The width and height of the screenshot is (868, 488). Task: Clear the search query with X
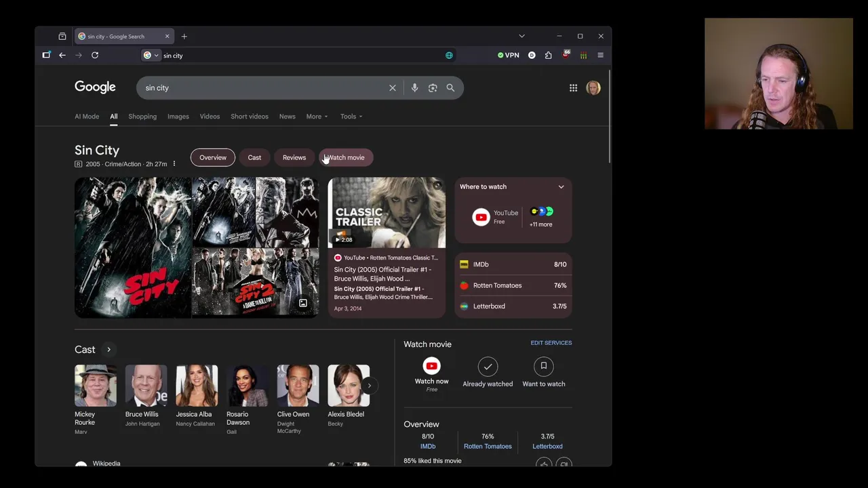click(x=392, y=87)
